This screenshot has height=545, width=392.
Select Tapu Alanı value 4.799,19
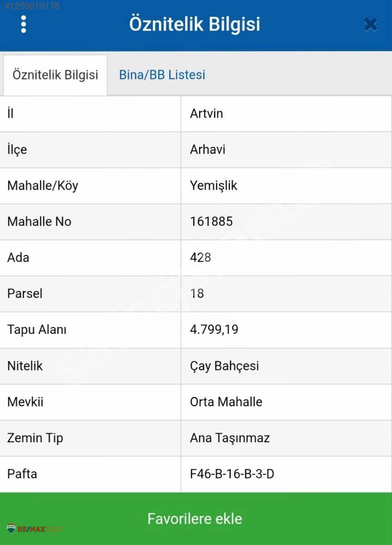214,329
